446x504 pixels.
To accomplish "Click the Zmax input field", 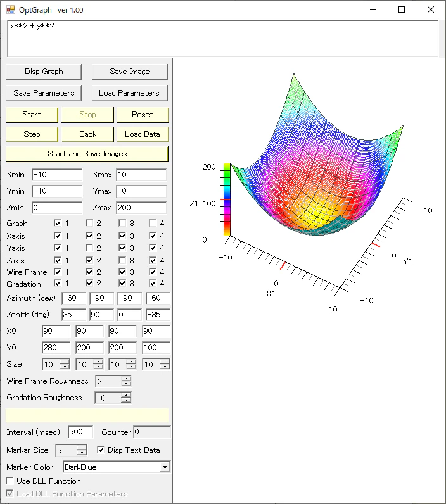I will [141, 208].
